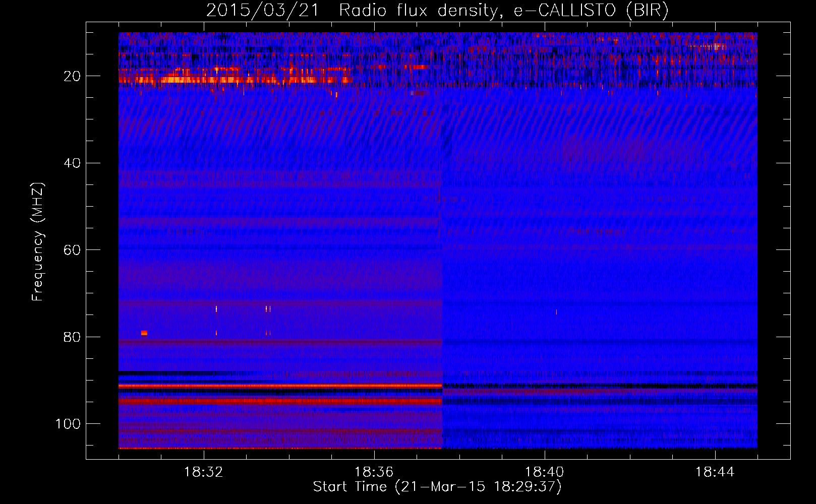Click the 18:36 time tick label
The height and width of the screenshot is (504, 816).
(x=374, y=472)
